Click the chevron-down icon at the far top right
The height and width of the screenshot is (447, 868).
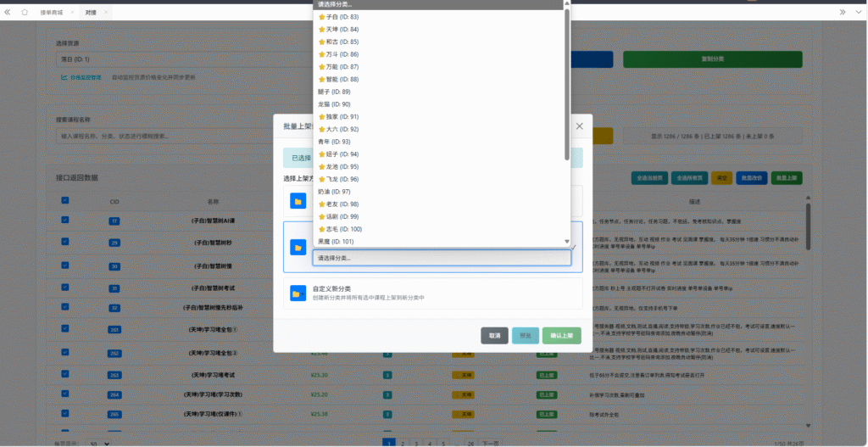click(858, 12)
